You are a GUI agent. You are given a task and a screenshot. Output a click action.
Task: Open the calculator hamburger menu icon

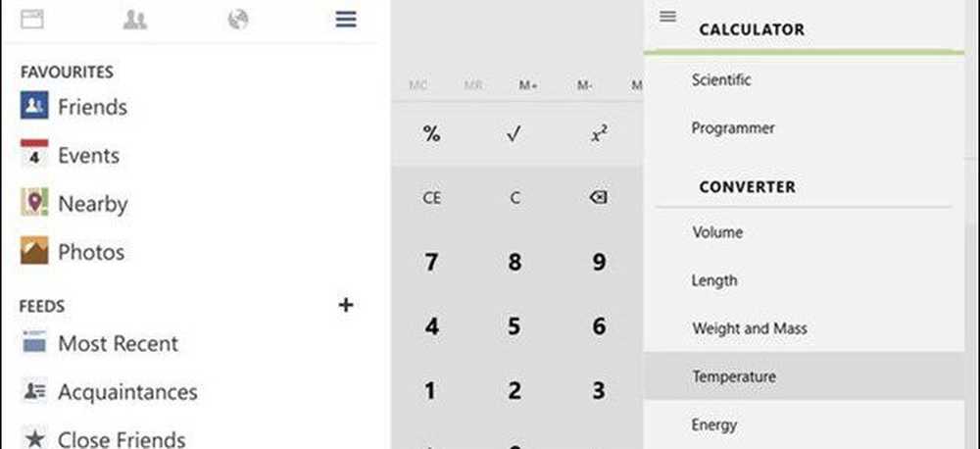click(x=667, y=17)
